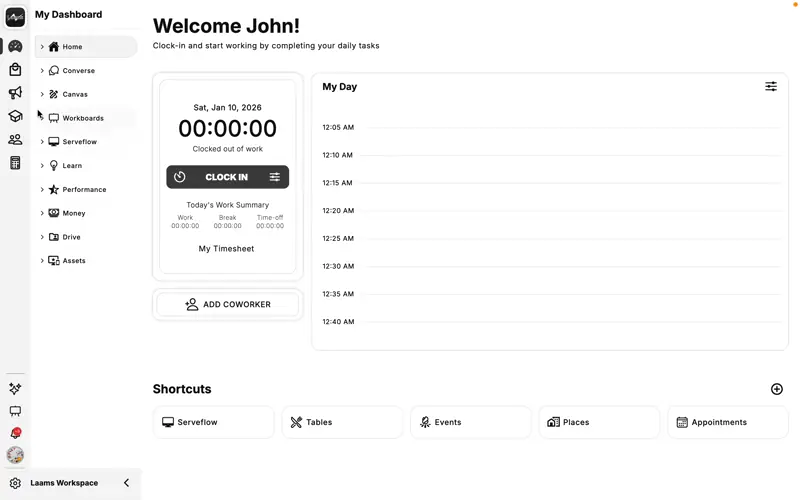The width and height of the screenshot is (800, 500).
Task: Open Appointments shortcut card
Action: 728,422
